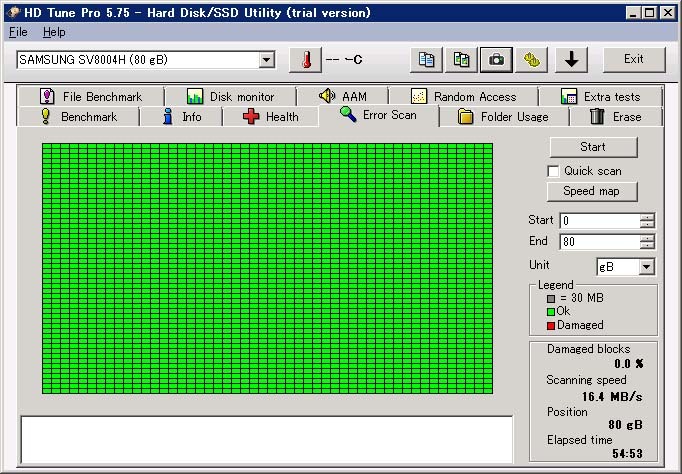
Task: Switch to the Erase tab
Action: [x=616, y=117]
